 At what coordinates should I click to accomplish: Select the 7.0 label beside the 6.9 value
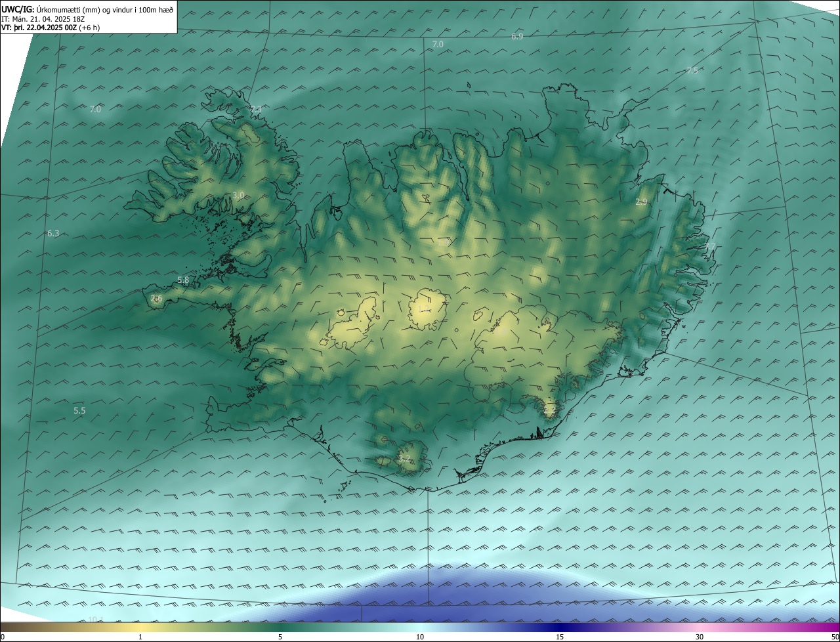[438, 44]
